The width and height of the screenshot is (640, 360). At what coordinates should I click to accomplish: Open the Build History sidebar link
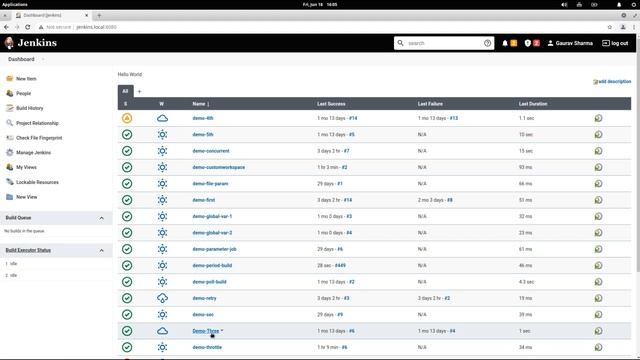click(x=29, y=108)
